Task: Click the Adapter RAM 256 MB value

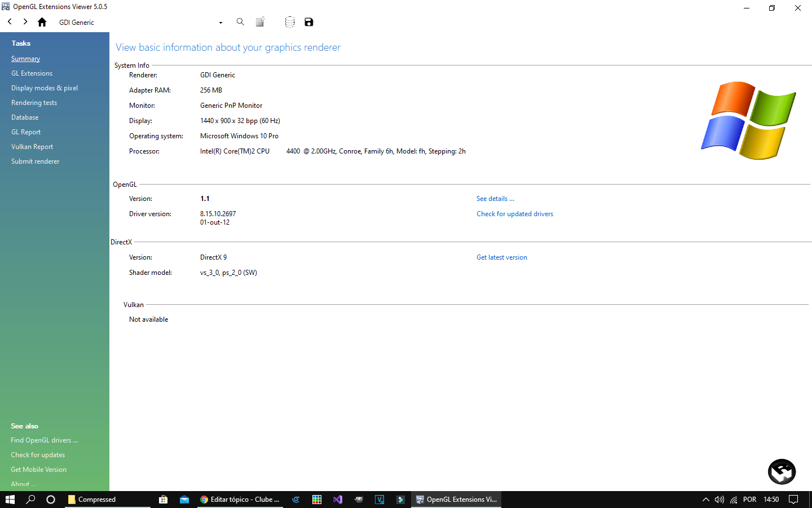Action: 211,90
